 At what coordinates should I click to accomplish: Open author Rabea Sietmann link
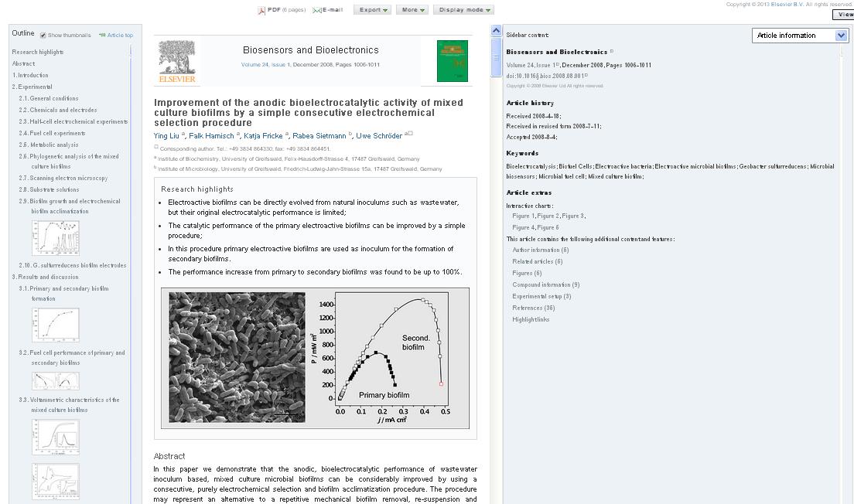coord(319,136)
